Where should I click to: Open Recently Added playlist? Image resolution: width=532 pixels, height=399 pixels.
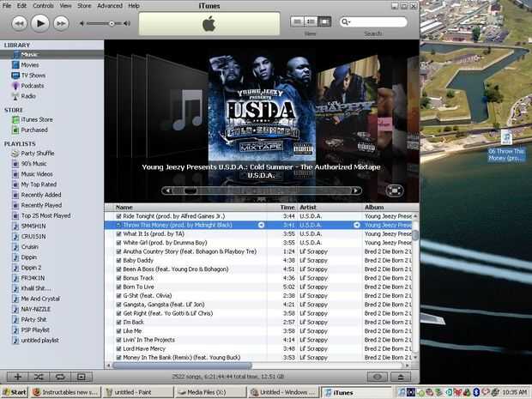click(x=40, y=195)
